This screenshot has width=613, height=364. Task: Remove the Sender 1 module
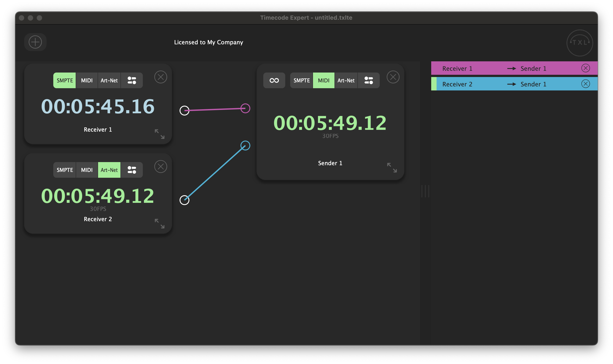393,77
